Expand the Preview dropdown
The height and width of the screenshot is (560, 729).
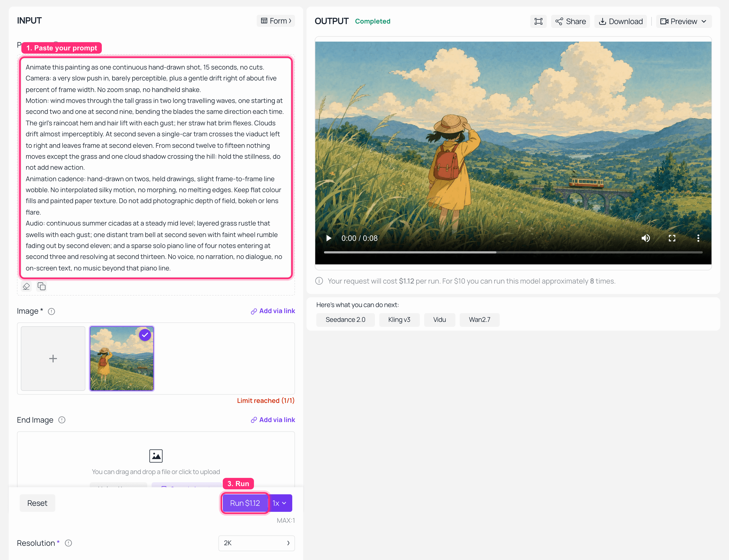coord(684,21)
